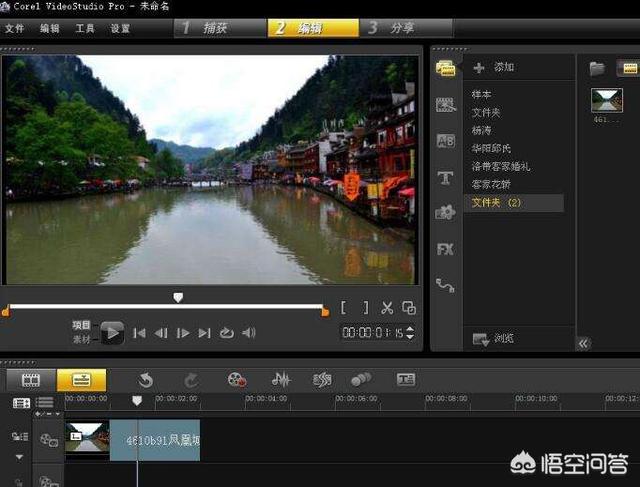Open the Media library panel icon

tap(445, 68)
